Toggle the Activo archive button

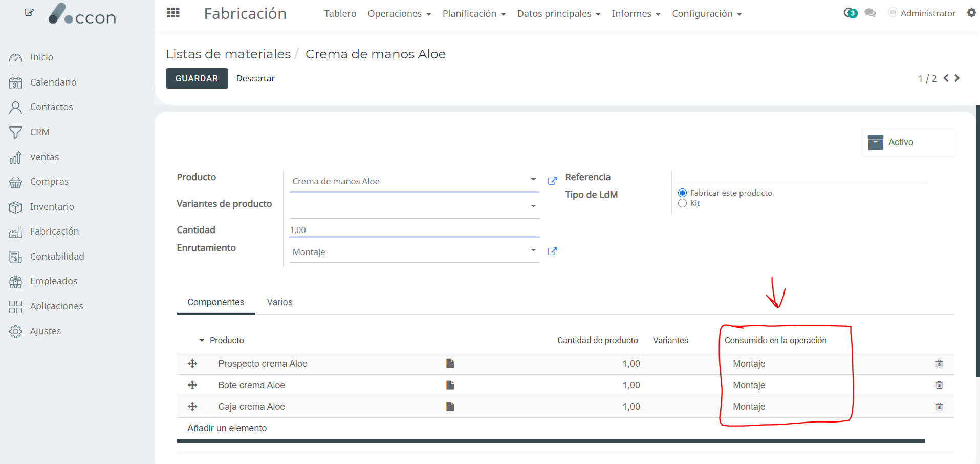[x=908, y=142]
